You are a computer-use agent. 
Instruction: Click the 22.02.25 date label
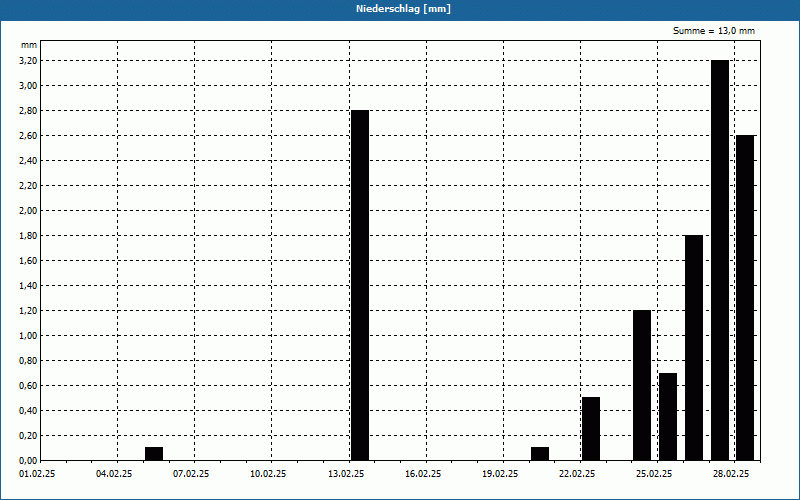click(577, 474)
